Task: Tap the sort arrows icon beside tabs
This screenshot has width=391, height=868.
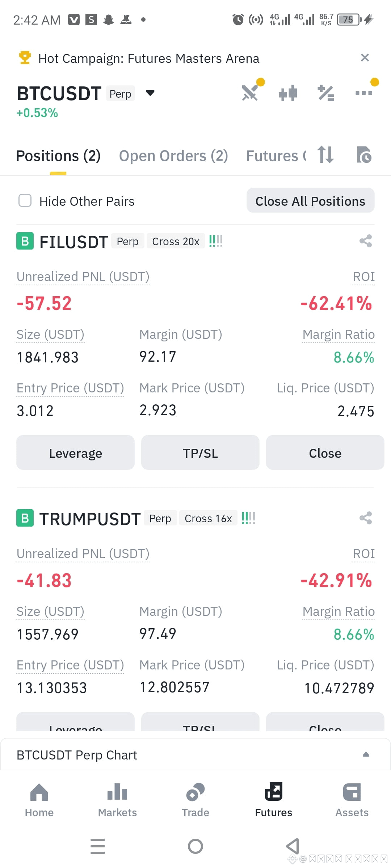Action: 325,155
